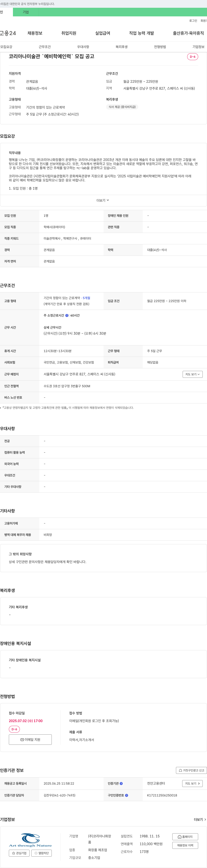Click the 고용24 site logo
Viewport: 207px width, 868px height.
point(8,33)
